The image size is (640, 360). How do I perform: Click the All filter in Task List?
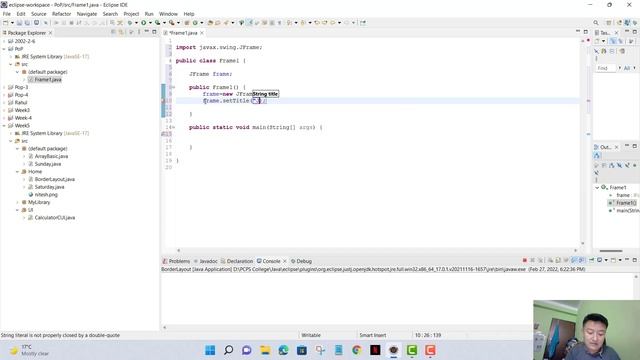point(627,68)
